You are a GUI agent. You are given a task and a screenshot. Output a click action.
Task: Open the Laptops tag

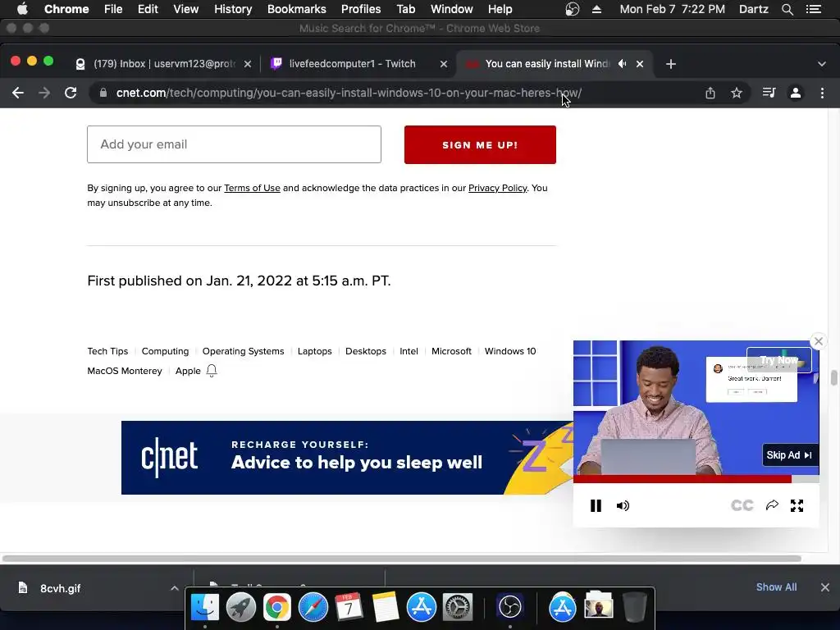click(x=314, y=351)
